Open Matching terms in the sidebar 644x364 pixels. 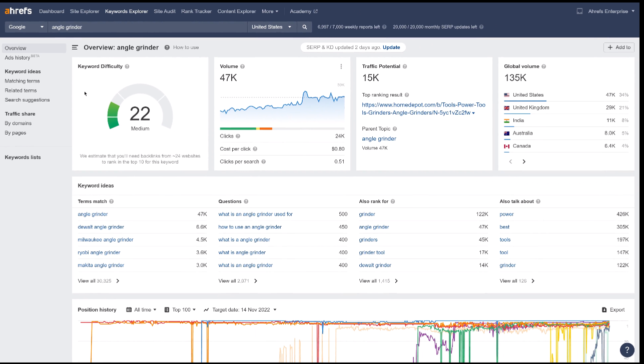point(22,81)
